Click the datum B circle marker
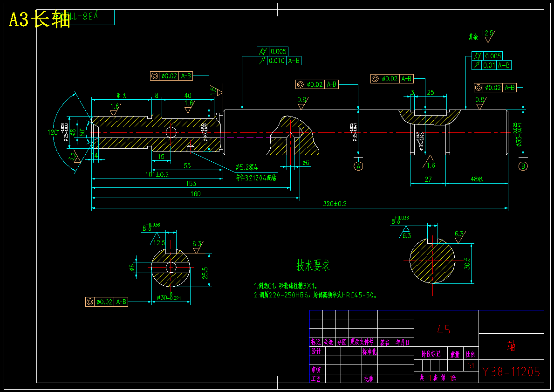554x392 pixels. (523, 166)
